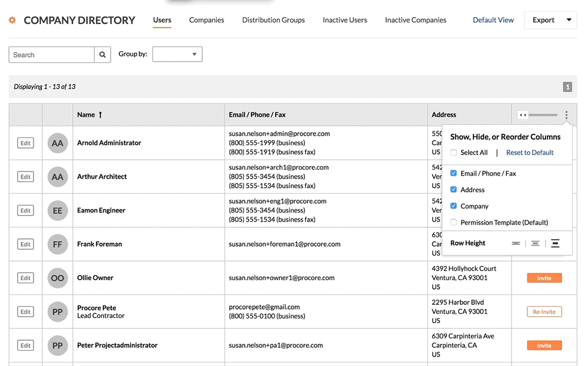Invite Ollie Owner with the Invite button

pyautogui.click(x=544, y=278)
